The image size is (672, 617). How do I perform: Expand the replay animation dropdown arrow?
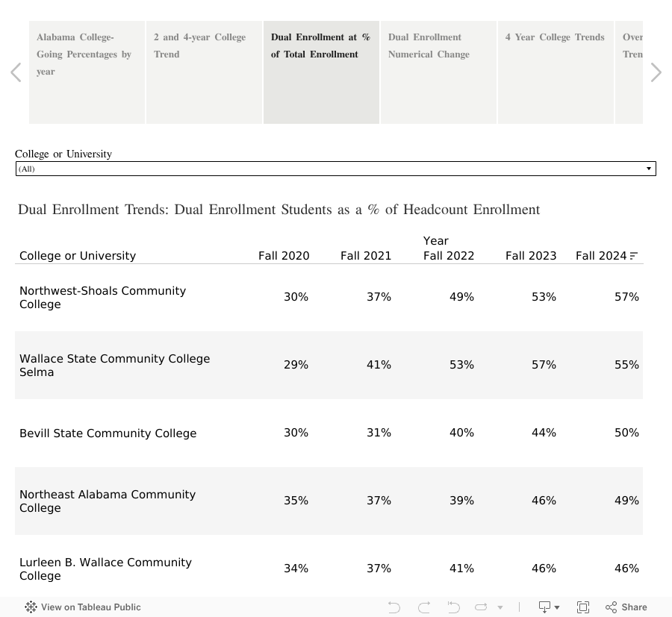coord(500,607)
